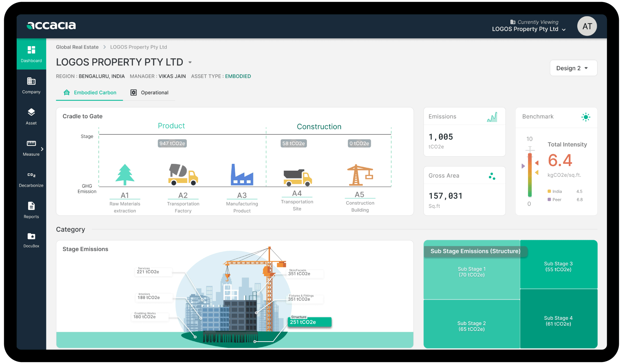The height and width of the screenshot is (364, 623).
Task: Switch to the Embodied Carbon tab
Action: [x=90, y=93]
